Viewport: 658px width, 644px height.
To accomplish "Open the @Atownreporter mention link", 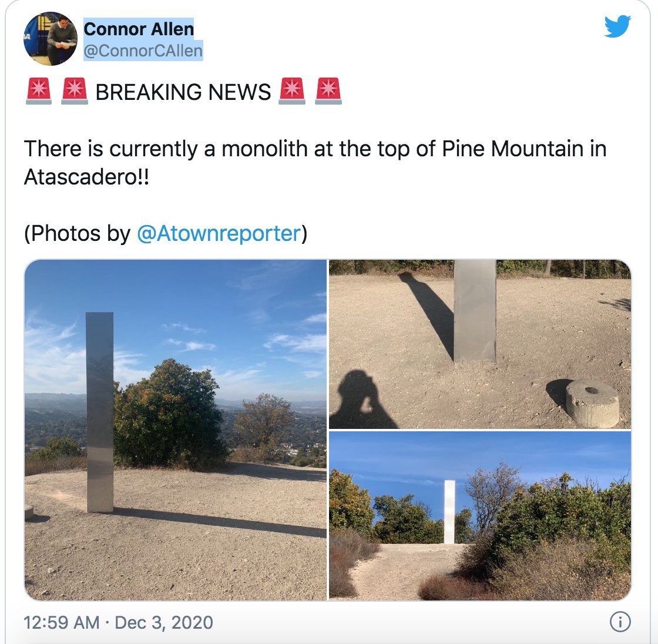I will [219, 233].
